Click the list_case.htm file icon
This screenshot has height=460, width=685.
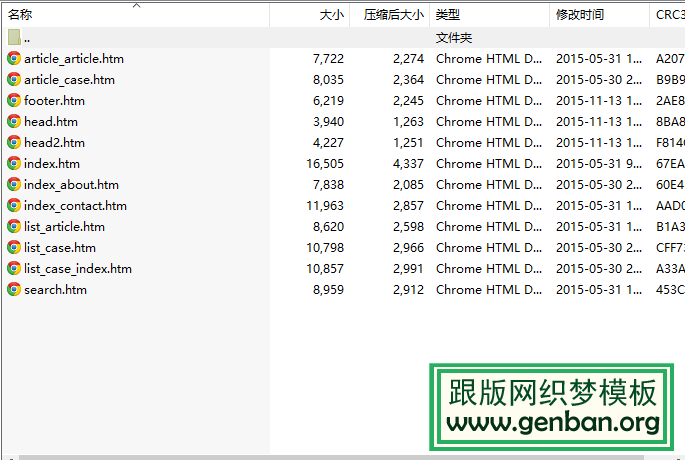click(x=14, y=248)
